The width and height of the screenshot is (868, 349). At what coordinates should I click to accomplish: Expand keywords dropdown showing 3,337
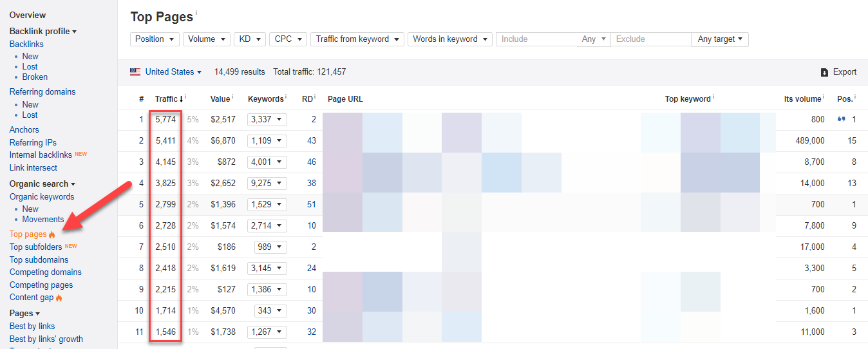[267, 120]
